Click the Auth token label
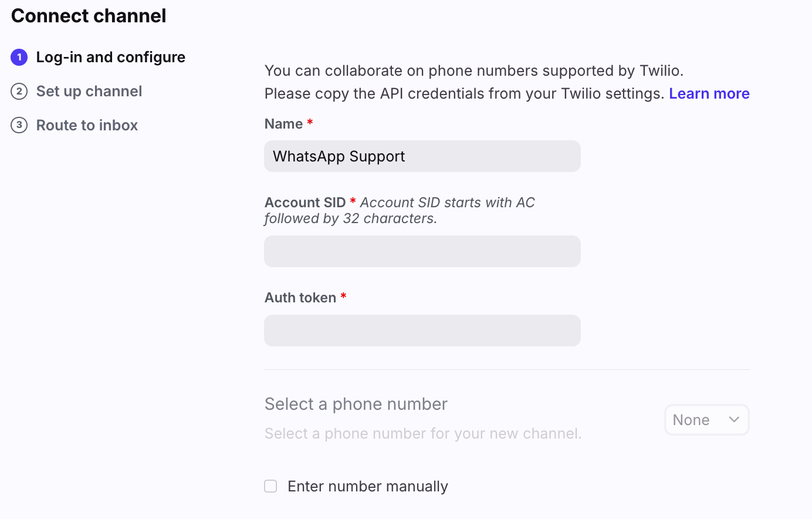The image size is (812, 519). [x=300, y=298]
